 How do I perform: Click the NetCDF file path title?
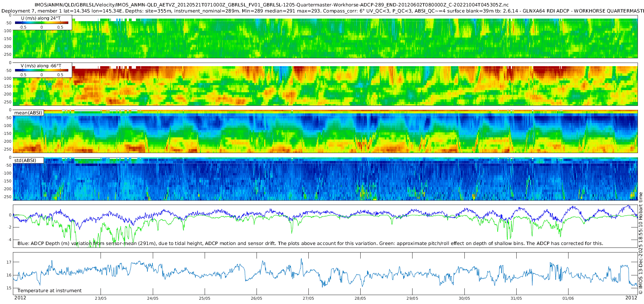click(271, 5)
